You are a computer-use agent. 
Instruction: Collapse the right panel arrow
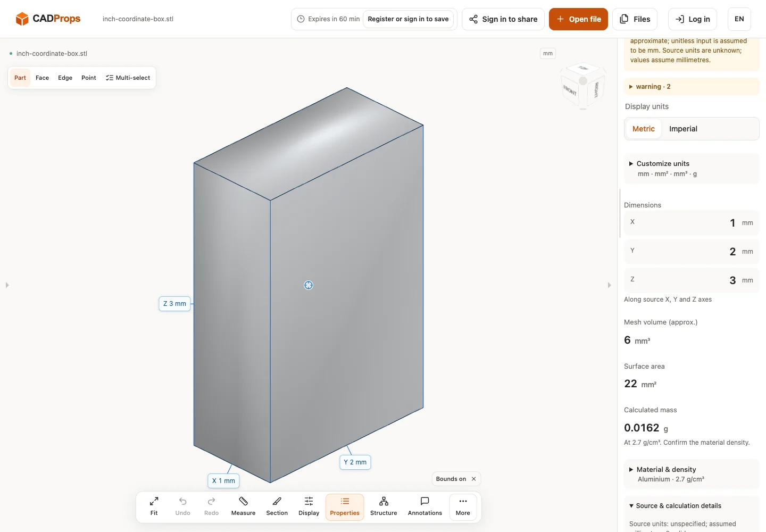[609, 285]
